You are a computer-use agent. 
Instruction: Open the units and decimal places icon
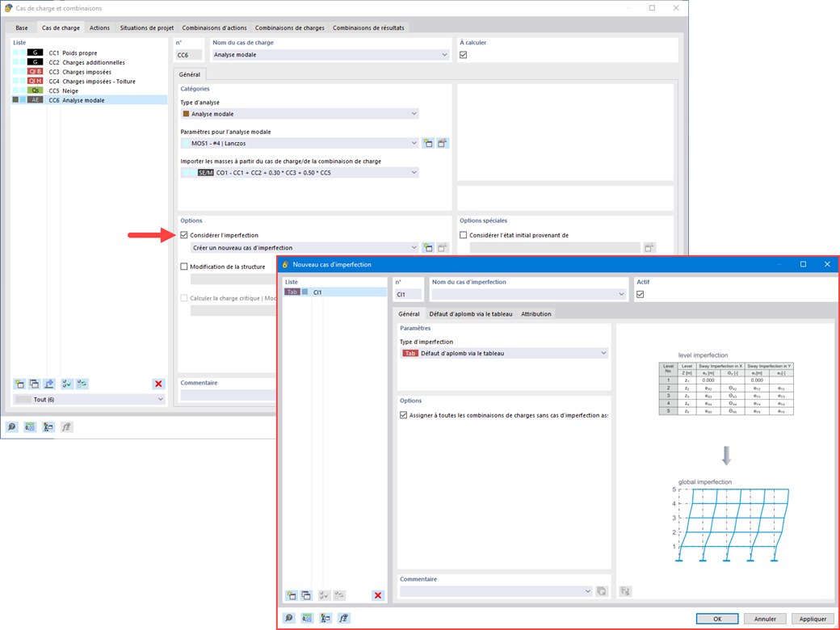click(x=31, y=426)
